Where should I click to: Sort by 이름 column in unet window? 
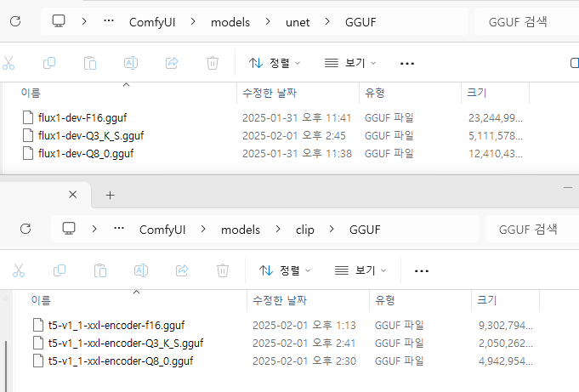(31, 93)
